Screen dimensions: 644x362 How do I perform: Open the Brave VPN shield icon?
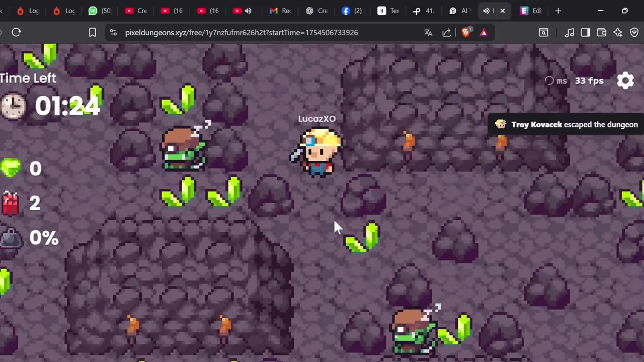point(634,32)
